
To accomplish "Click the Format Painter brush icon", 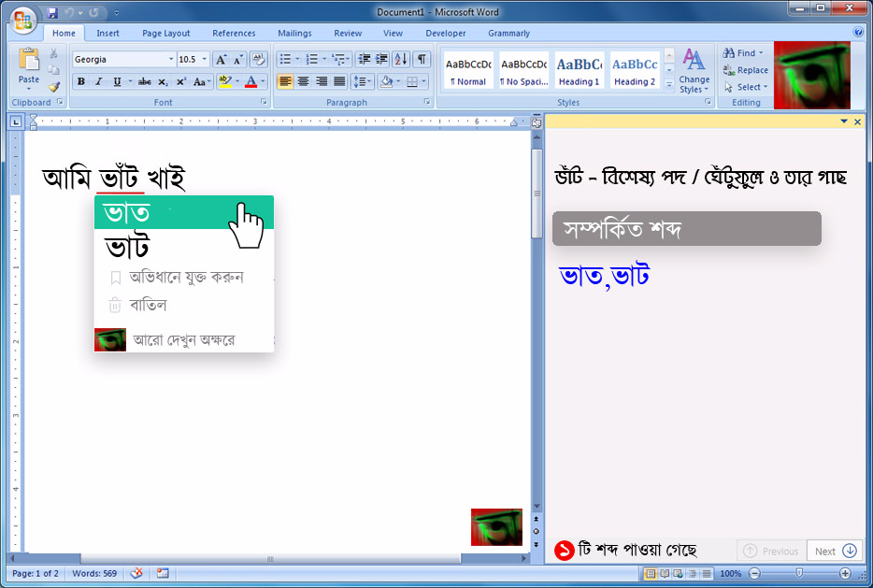I will tap(54, 87).
